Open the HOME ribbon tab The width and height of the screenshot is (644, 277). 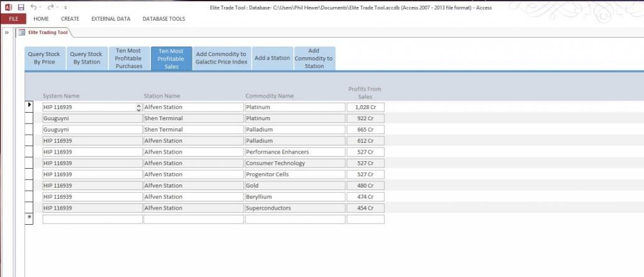[x=41, y=18]
